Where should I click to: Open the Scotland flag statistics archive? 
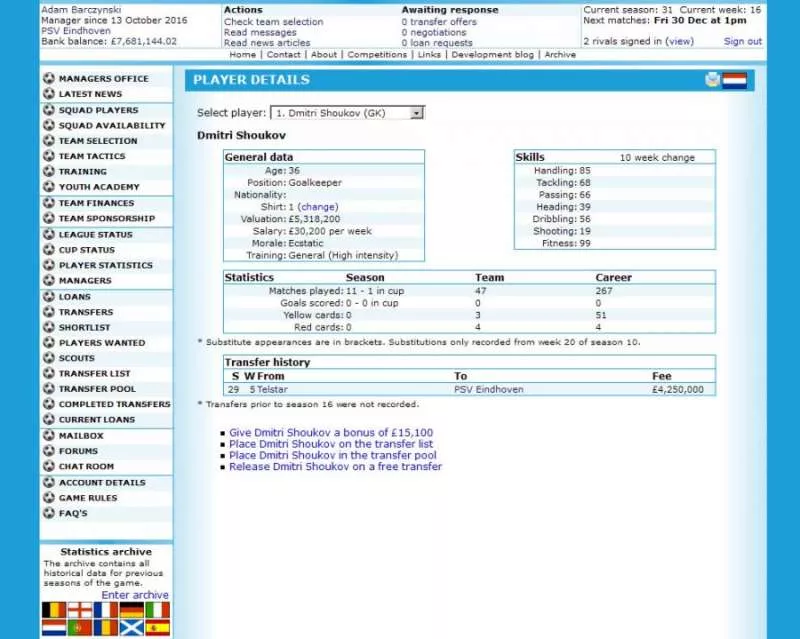coord(132,628)
